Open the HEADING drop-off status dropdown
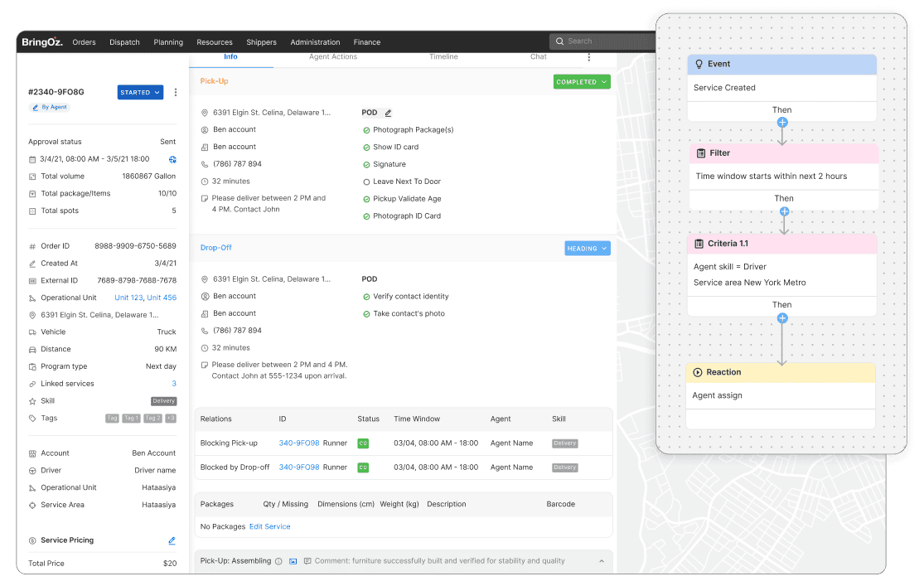924x586 pixels. [x=587, y=249]
